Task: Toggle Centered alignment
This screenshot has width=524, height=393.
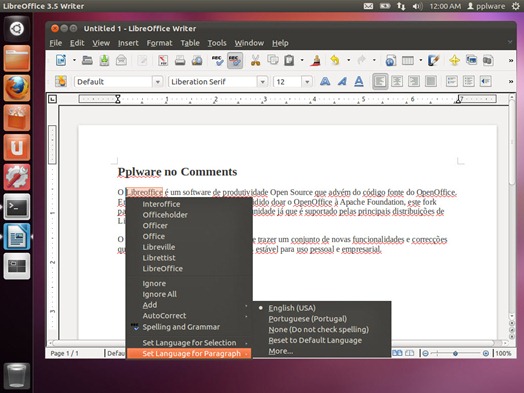Action: tap(397, 82)
